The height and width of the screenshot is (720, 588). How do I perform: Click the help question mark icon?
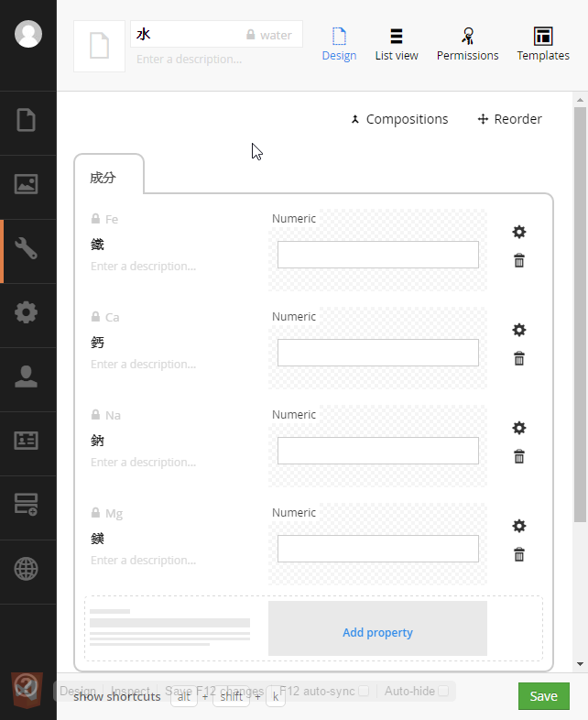(x=27, y=687)
